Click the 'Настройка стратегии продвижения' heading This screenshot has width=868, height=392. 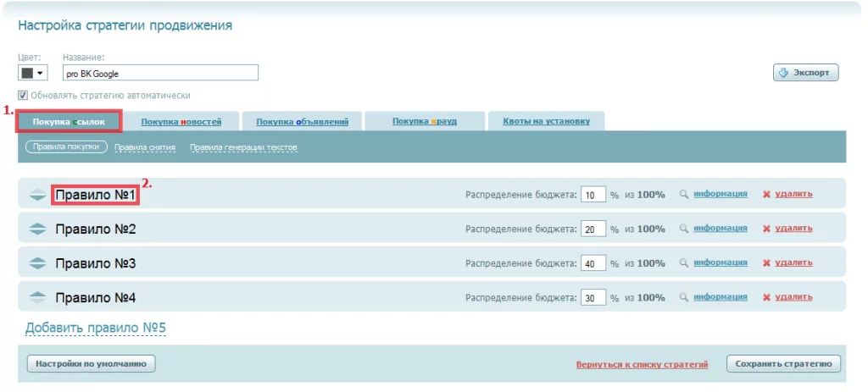125,25
